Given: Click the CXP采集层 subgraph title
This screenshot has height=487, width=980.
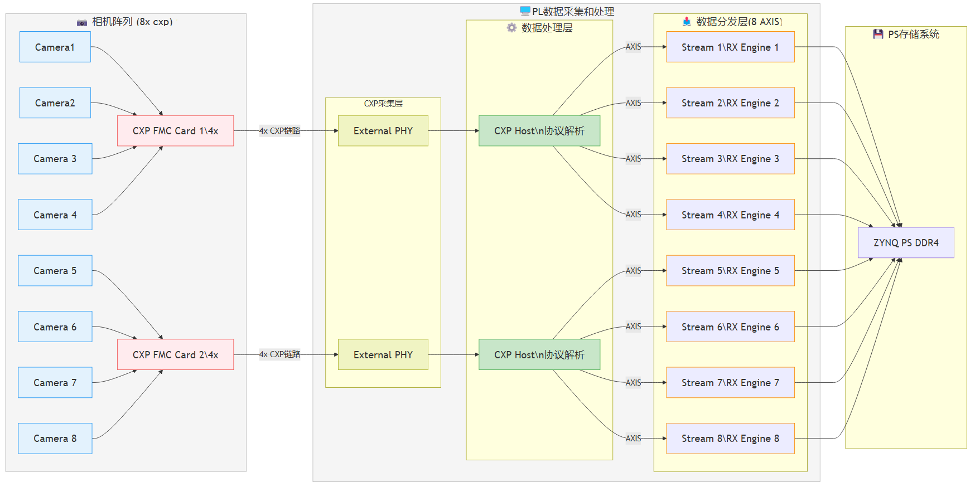Looking at the screenshot, I should [383, 104].
